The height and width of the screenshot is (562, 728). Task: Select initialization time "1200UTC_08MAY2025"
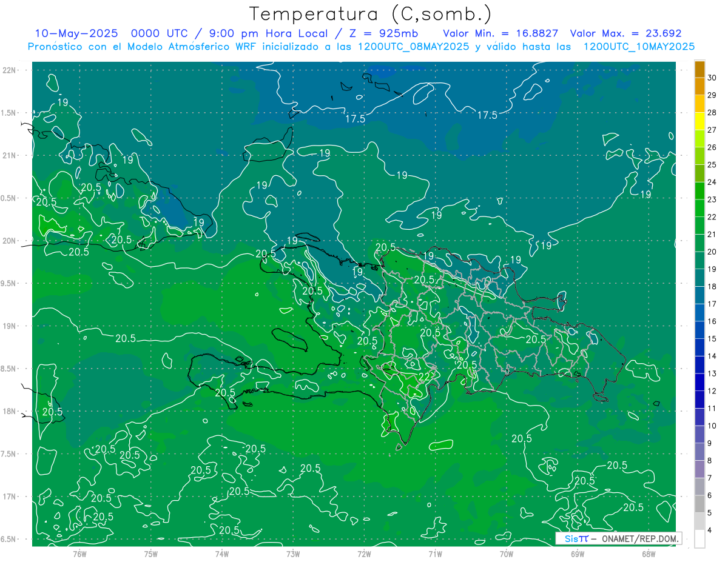point(413,46)
